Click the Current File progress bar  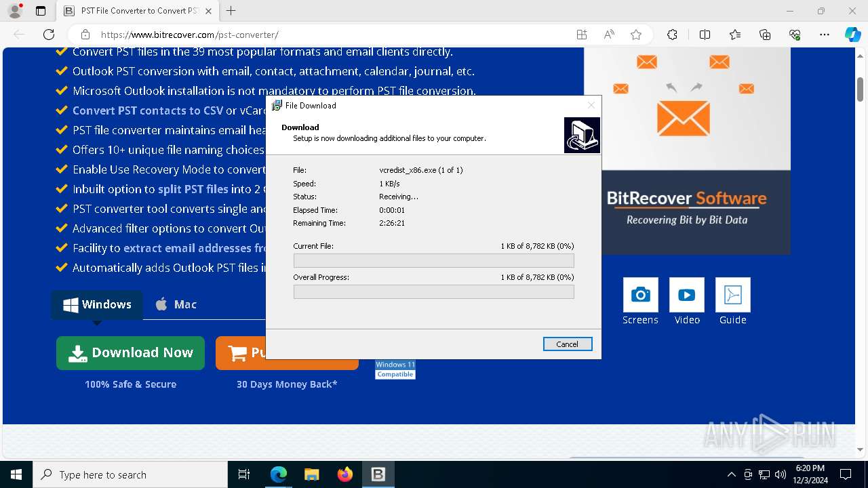433,261
